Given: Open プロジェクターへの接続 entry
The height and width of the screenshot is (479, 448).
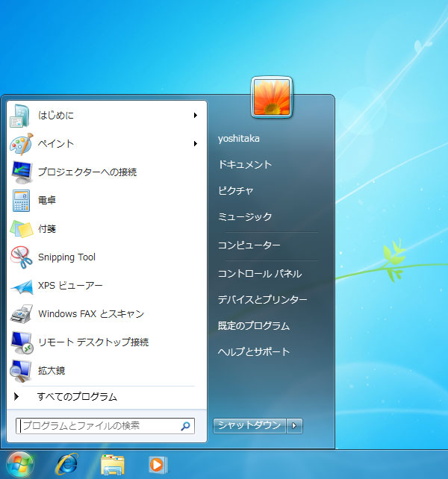Looking at the screenshot, I should 107,172.
